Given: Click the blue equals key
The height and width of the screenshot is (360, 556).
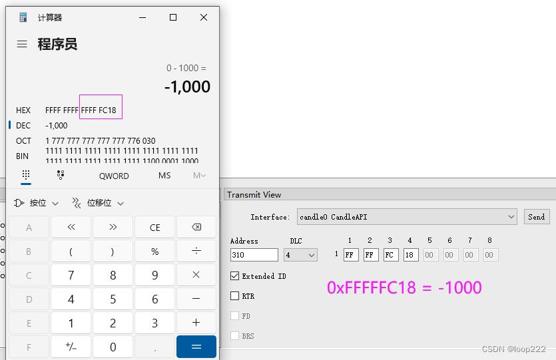Looking at the screenshot, I should pyautogui.click(x=196, y=347).
